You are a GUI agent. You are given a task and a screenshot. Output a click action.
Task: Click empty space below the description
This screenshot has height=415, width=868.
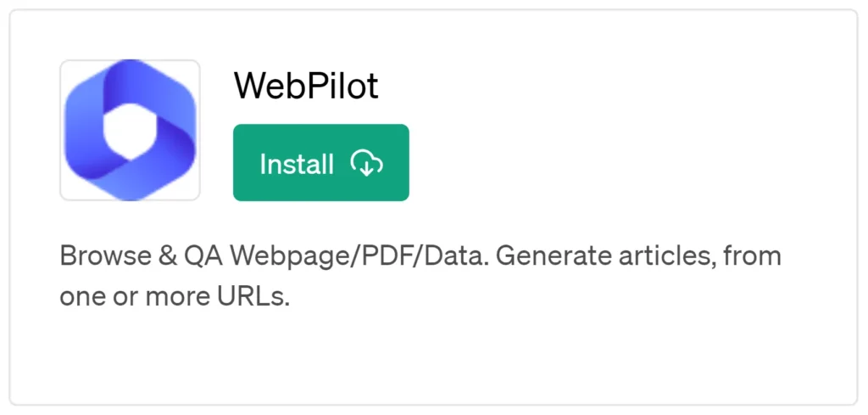431,355
